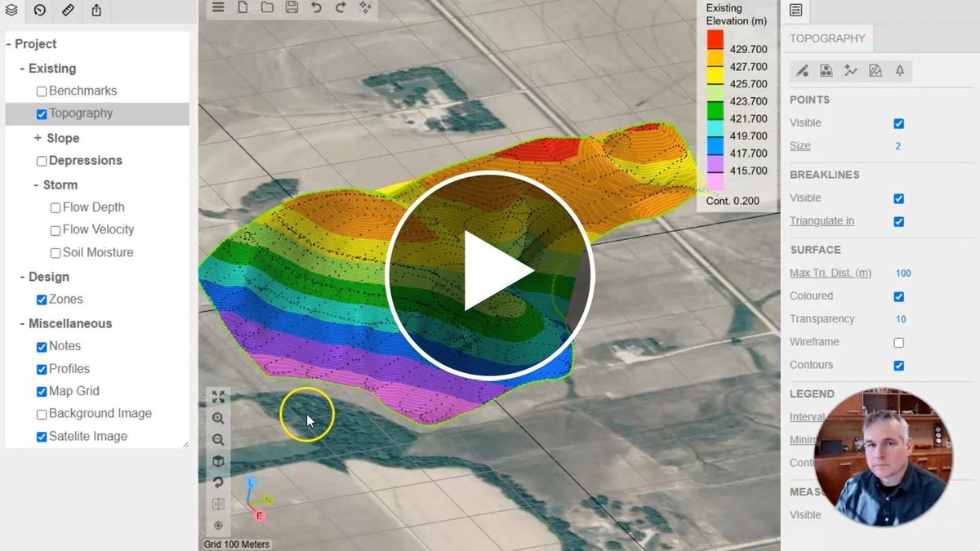Viewport: 980px width, 551px height.
Task: Zoom in using the magnifier plus icon
Action: [x=218, y=418]
